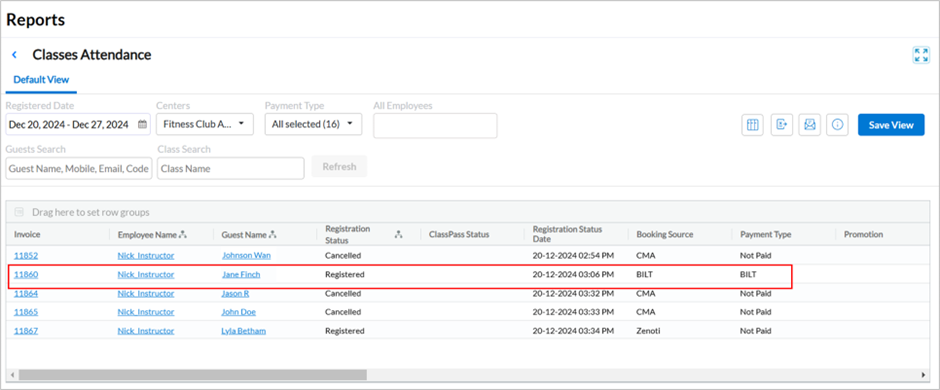
Task: Open guest John Doe link
Action: (x=239, y=312)
